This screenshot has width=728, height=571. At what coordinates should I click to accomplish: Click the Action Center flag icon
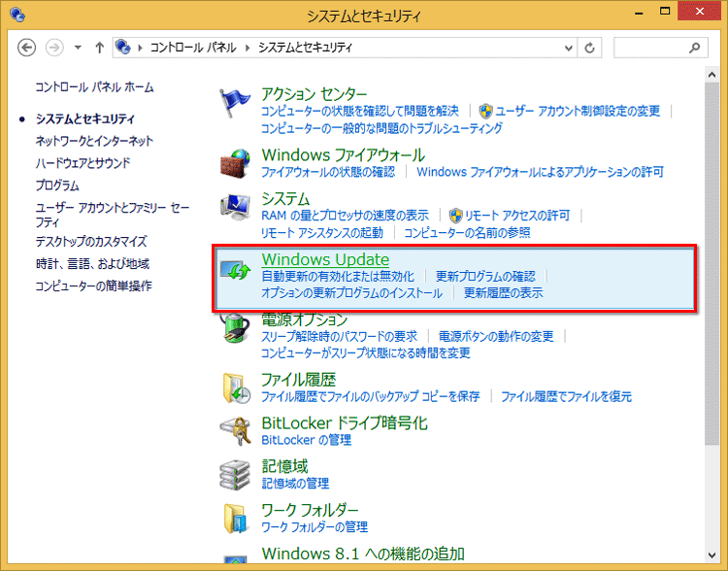[235, 103]
